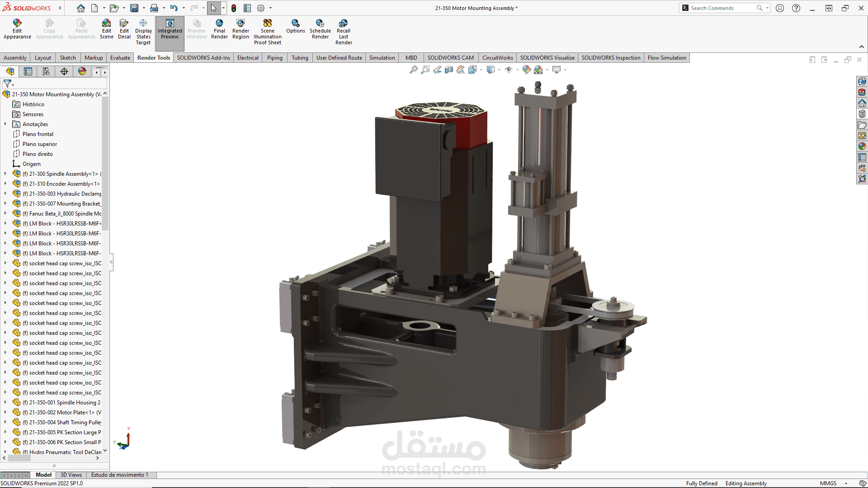This screenshot has height=488, width=868.
Task: Click the Edit Decal icon
Action: pyautogui.click(x=124, y=23)
